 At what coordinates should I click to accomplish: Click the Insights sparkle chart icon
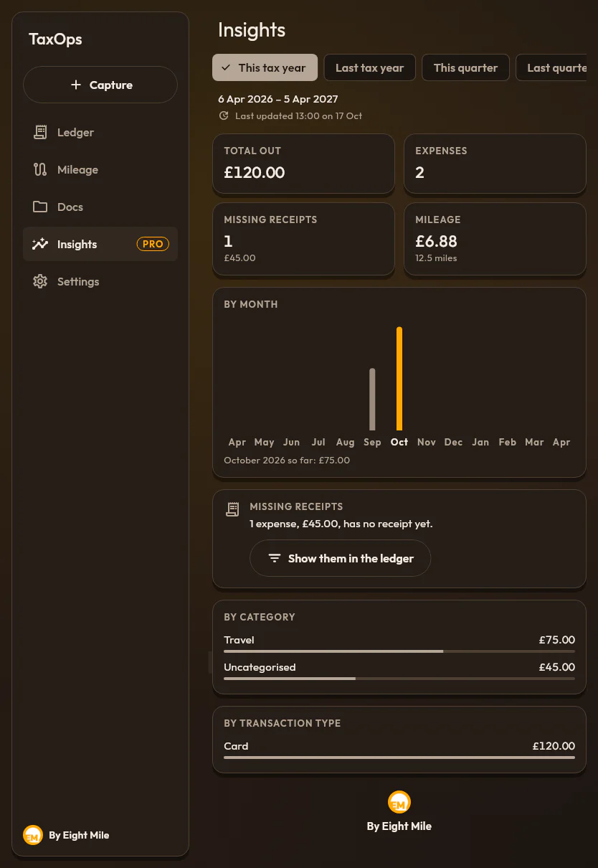pyautogui.click(x=40, y=244)
